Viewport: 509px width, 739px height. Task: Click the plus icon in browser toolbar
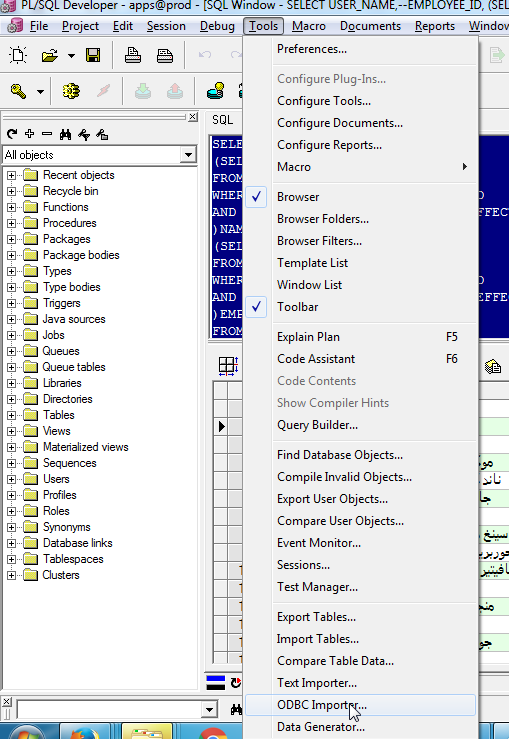click(29, 134)
